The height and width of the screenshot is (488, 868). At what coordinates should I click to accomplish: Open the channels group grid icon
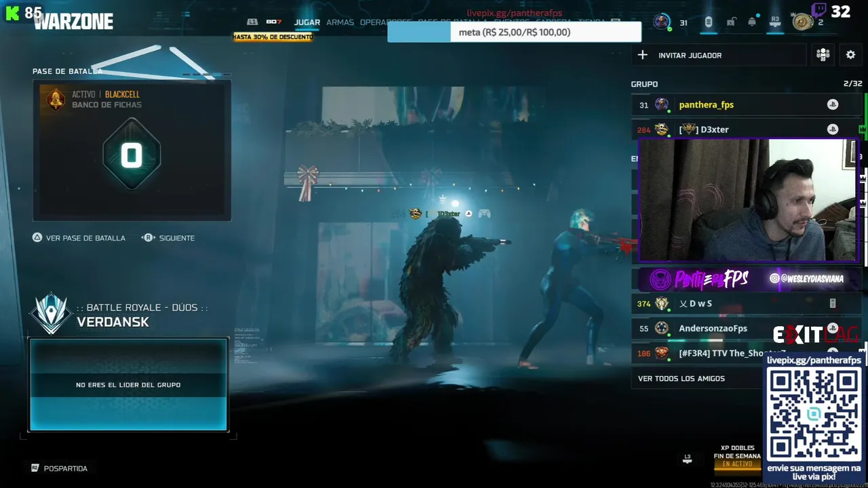click(823, 55)
